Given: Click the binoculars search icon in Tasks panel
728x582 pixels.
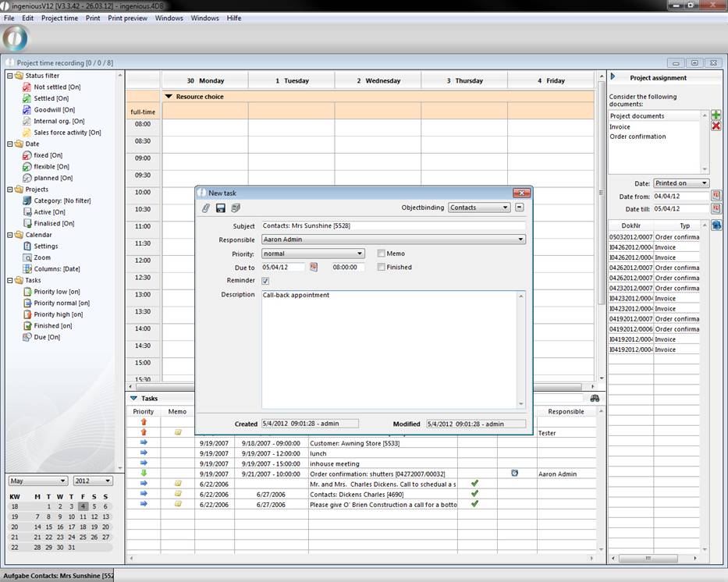Looking at the screenshot, I should click(x=595, y=399).
